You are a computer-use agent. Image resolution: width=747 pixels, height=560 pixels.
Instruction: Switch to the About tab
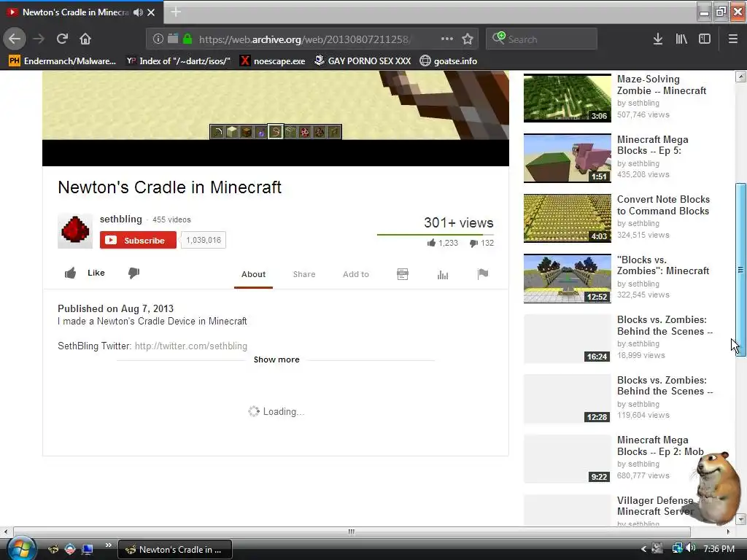(253, 274)
